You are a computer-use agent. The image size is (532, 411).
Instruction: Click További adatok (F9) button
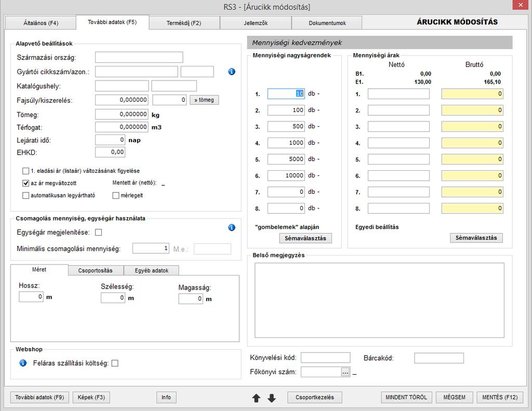coord(39,397)
